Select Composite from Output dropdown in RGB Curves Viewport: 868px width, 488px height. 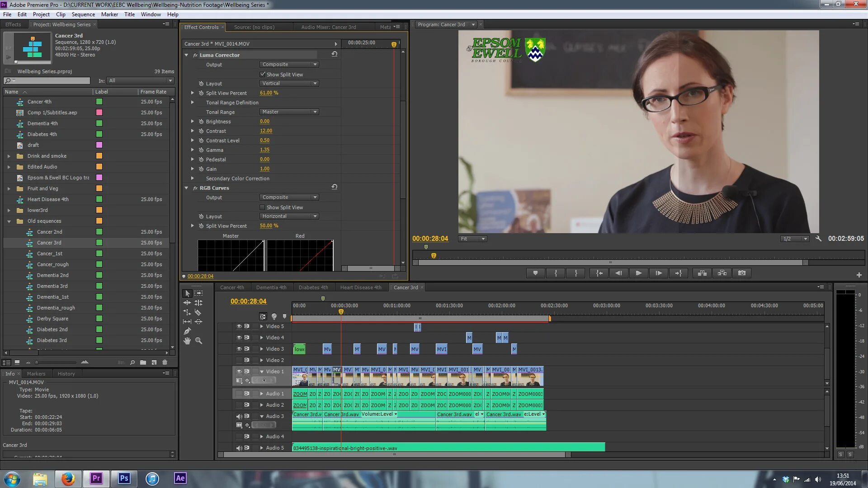coord(288,197)
